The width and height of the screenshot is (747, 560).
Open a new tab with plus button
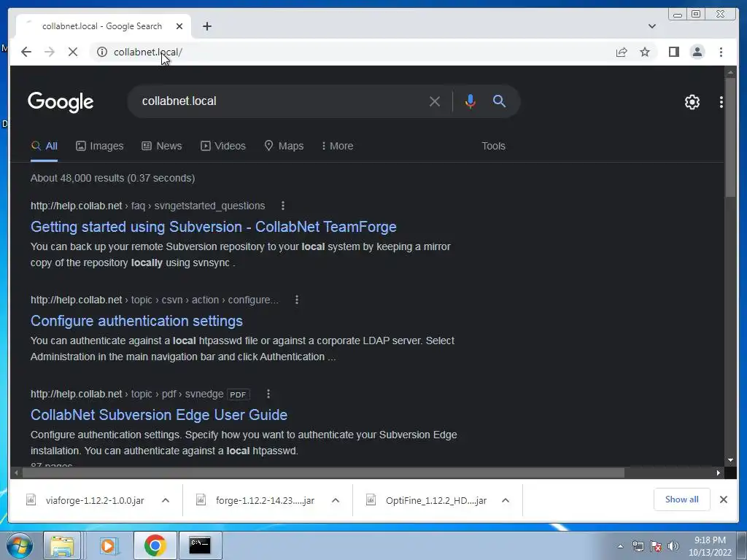coord(206,26)
